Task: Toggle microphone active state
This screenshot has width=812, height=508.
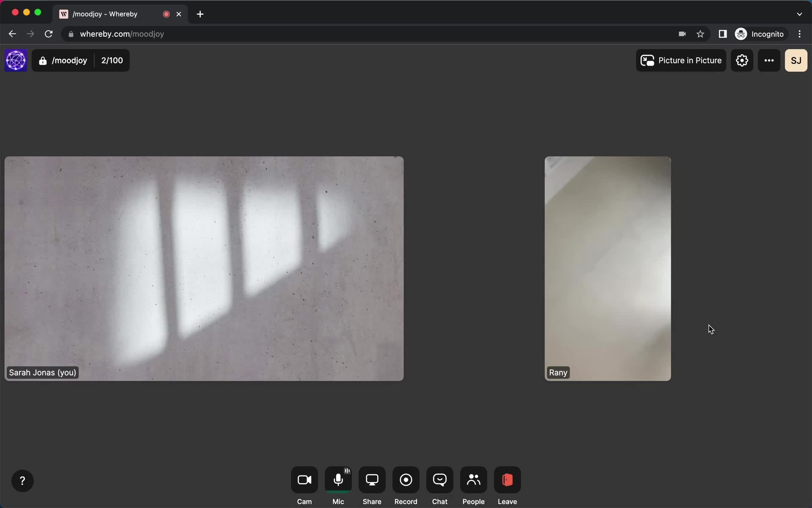Action: (338, 480)
